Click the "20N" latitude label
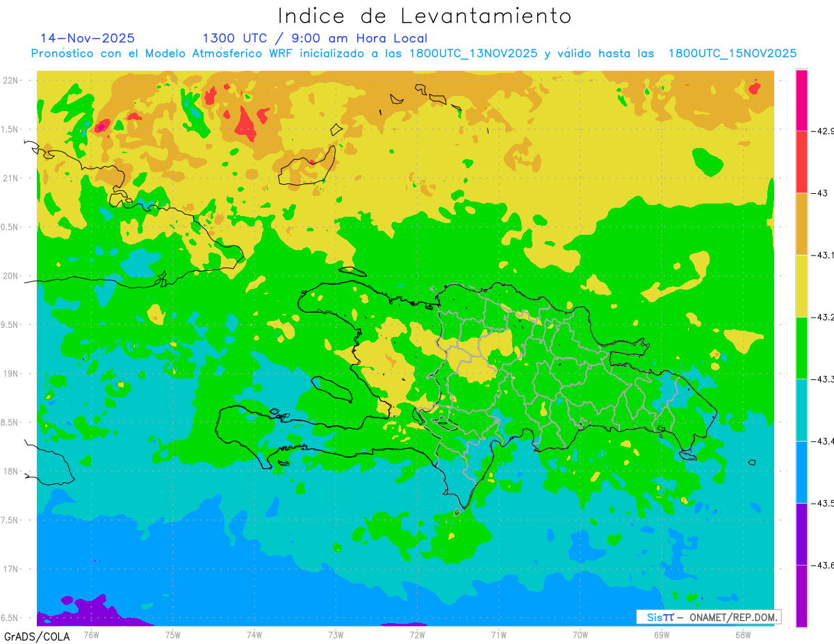This screenshot has width=834, height=644. (x=12, y=276)
